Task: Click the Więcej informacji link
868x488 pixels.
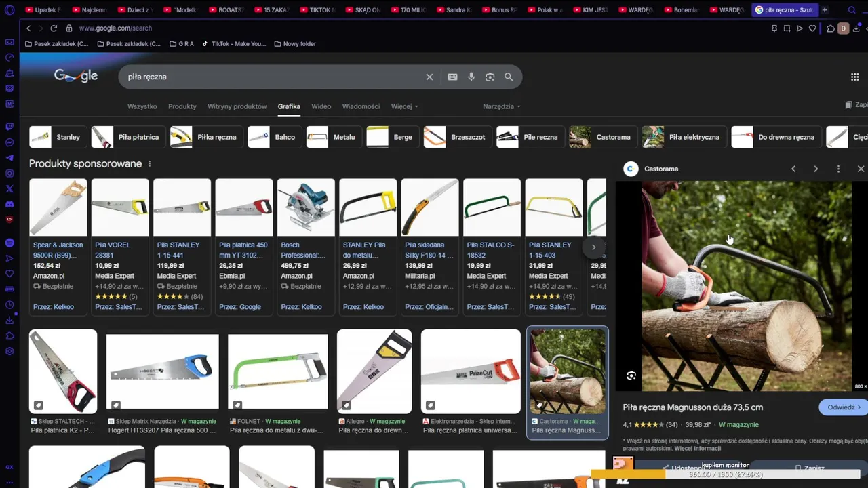Action: point(697,448)
